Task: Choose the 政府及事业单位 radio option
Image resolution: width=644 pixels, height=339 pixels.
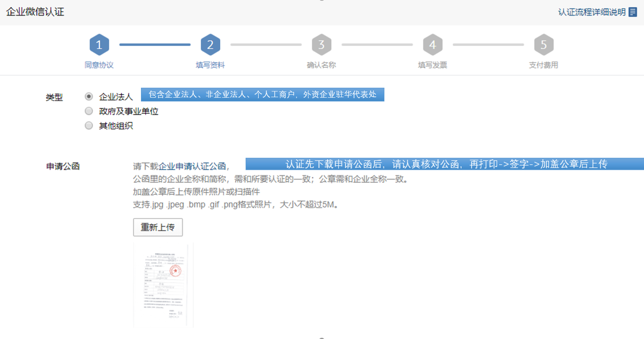Action: coord(89,111)
